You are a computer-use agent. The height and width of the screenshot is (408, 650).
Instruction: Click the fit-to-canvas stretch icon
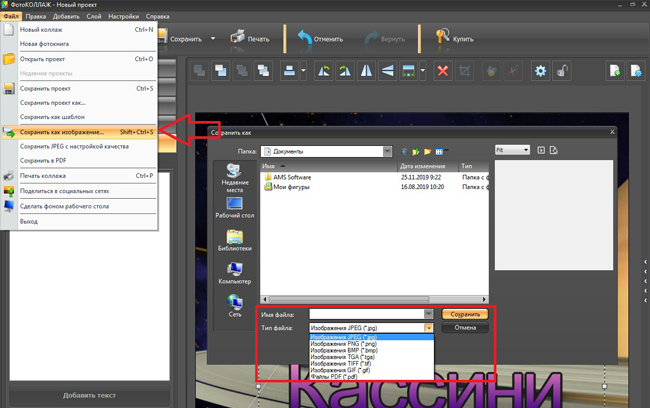click(x=409, y=71)
